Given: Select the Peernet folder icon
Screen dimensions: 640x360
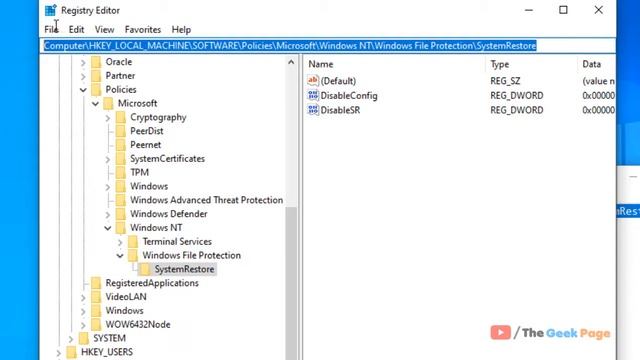Looking at the screenshot, I should (120, 145).
